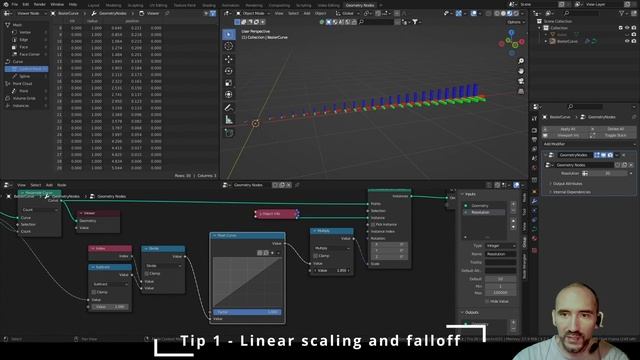Open the orange Object properties tab
The image size is (640, 360).
(534, 191)
